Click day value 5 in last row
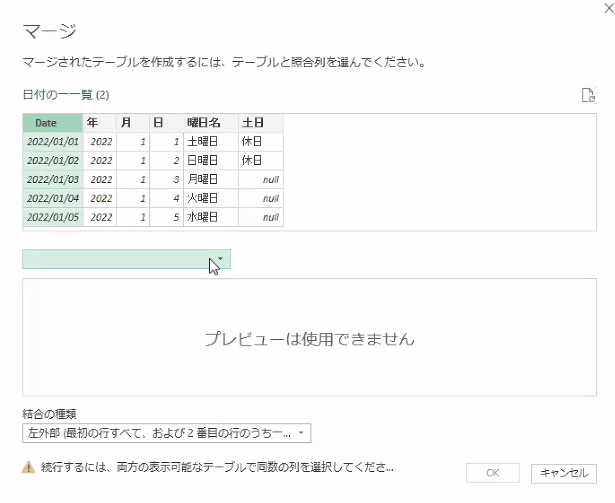 (x=166, y=217)
